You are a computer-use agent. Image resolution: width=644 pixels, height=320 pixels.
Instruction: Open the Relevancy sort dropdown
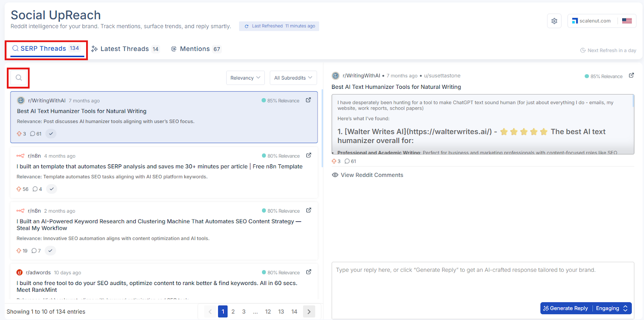tap(245, 78)
